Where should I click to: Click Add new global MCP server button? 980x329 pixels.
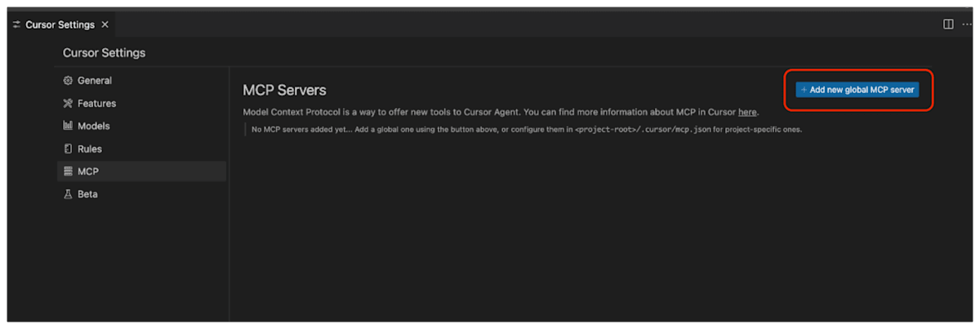pyautogui.click(x=857, y=90)
